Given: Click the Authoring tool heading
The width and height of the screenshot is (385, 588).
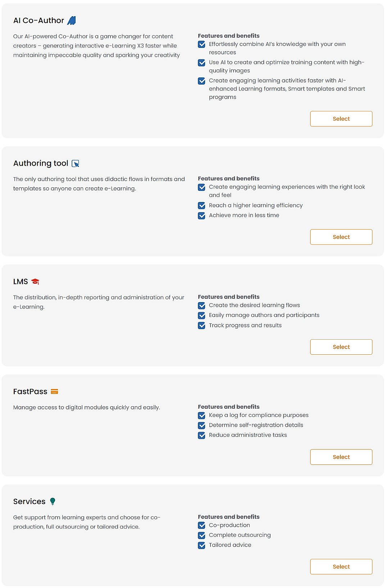Looking at the screenshot, I should [x=41, y=163].
